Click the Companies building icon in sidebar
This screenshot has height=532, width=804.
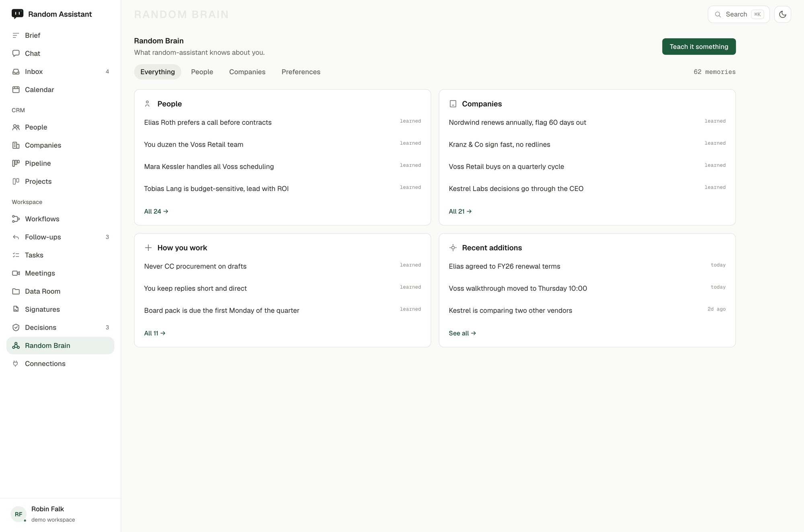[16, 145]
